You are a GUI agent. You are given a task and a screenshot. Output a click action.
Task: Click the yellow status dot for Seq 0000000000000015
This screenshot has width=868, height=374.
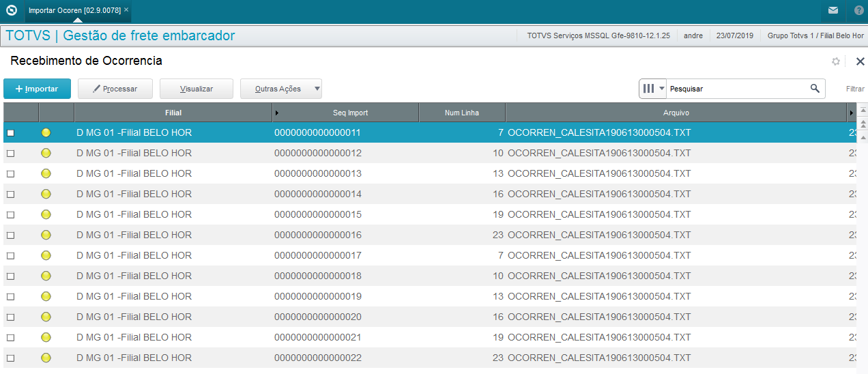pyautogui.click(x=46, y=214)
